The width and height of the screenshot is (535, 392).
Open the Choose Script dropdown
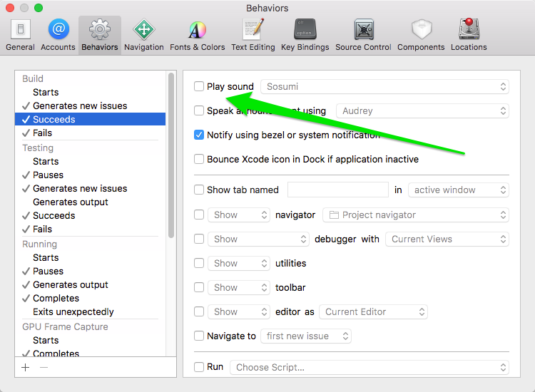370,368
